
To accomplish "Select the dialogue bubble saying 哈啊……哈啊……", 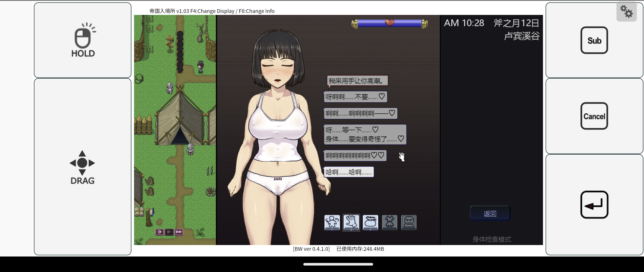I will click(349, 172).
